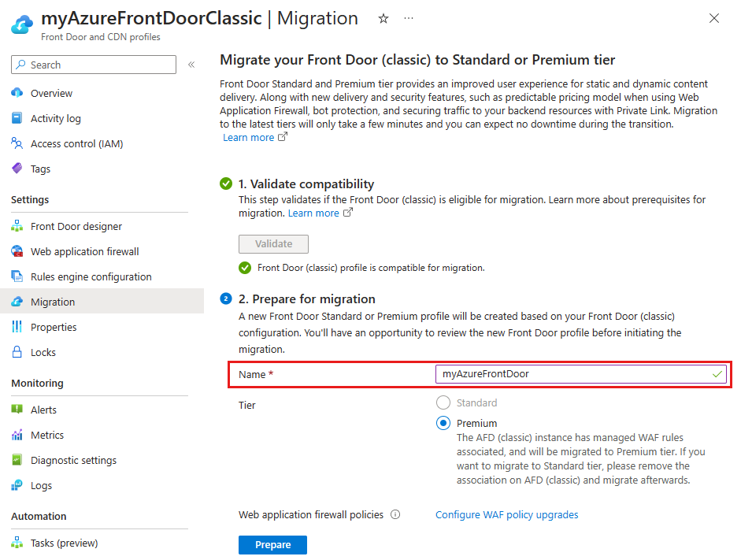
Task: Collapse the sidebar with the double chevron
Action: [191, 65]
